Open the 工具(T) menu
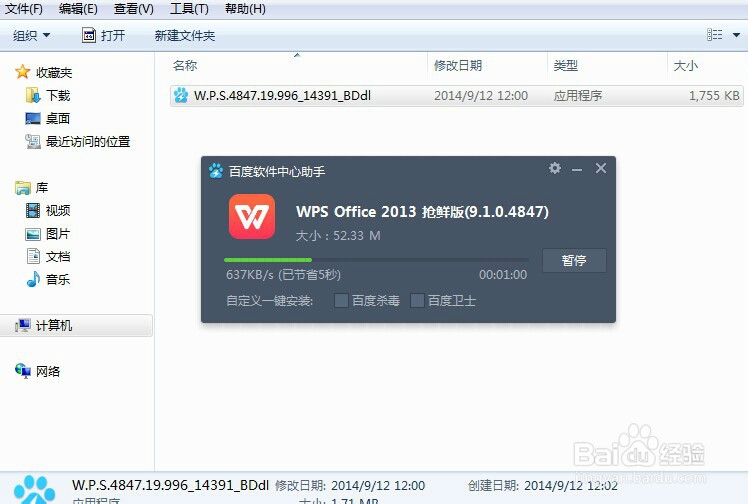 tap(189, 9)
